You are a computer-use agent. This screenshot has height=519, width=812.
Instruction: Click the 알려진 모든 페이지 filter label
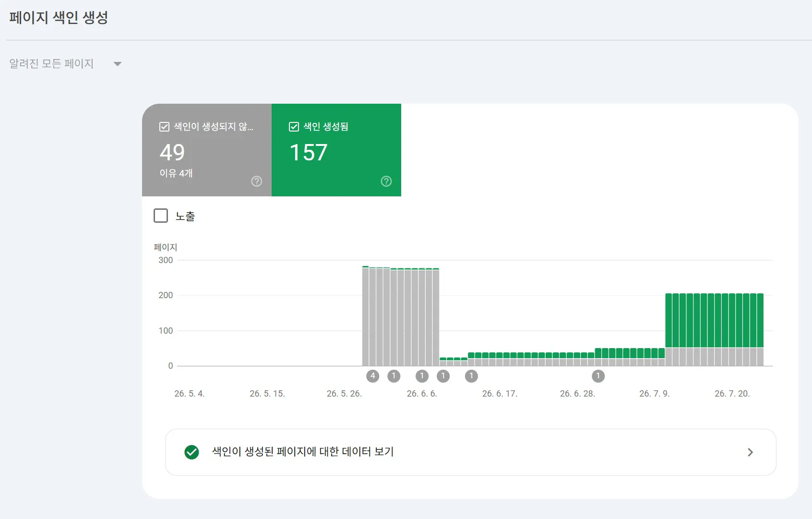[51, 63]
